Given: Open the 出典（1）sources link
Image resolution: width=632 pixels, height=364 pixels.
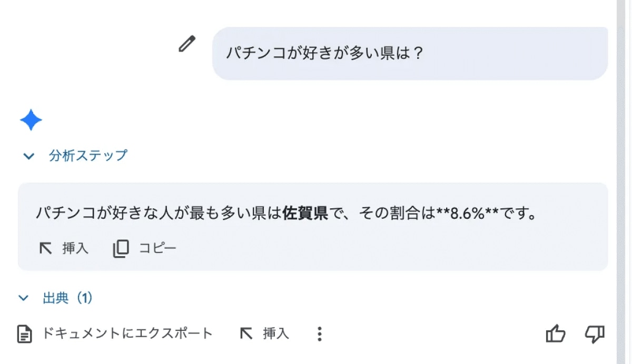Looking at the screenshot, I should 67,298.
